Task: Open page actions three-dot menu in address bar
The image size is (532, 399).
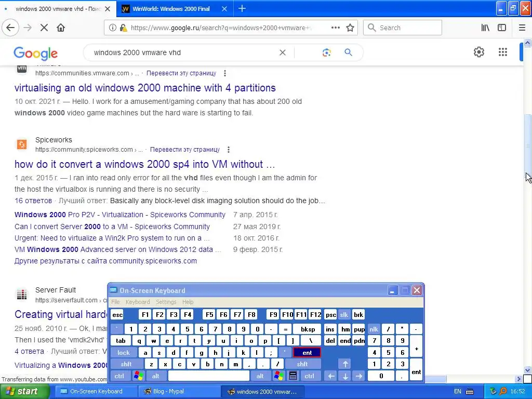Action: (x=335, y=28)
